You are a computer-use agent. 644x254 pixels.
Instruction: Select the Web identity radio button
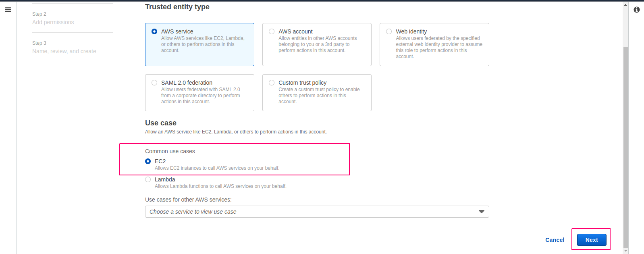pos(389,31)
